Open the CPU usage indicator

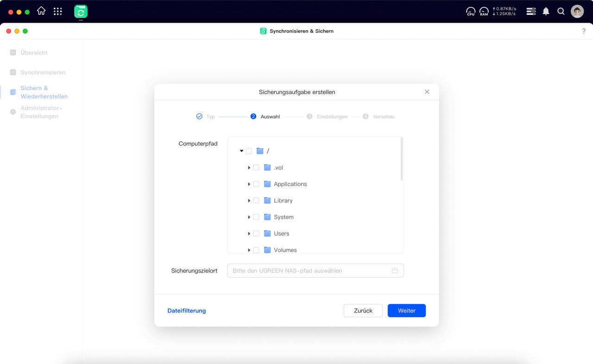(x=471, y=11)
